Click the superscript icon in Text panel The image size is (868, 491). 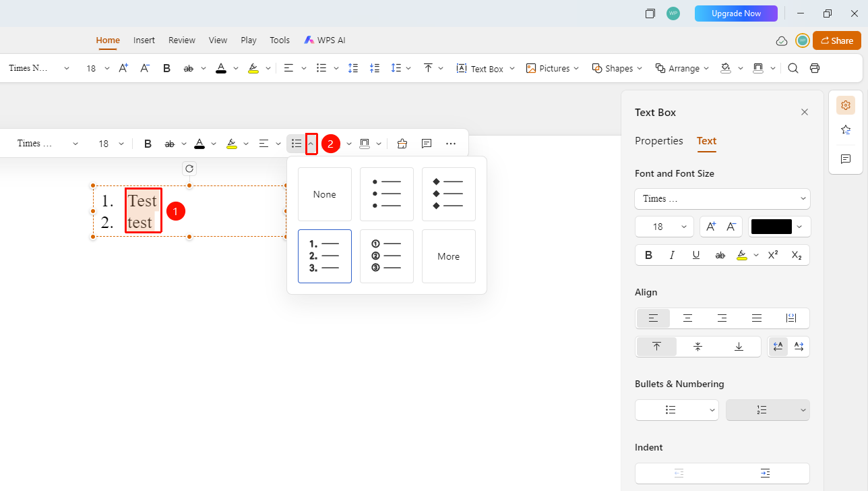click(773, 255)
